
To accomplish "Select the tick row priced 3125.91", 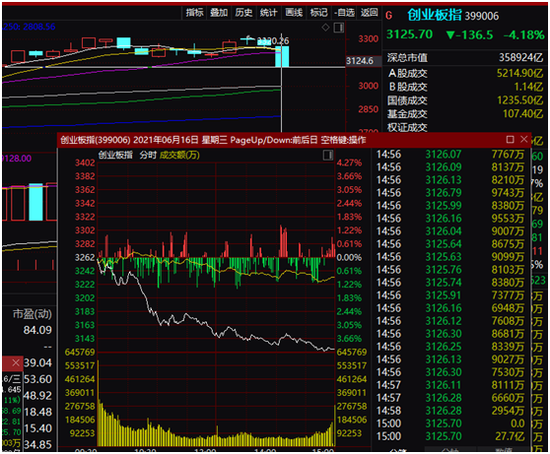I will tap(450, 295).
